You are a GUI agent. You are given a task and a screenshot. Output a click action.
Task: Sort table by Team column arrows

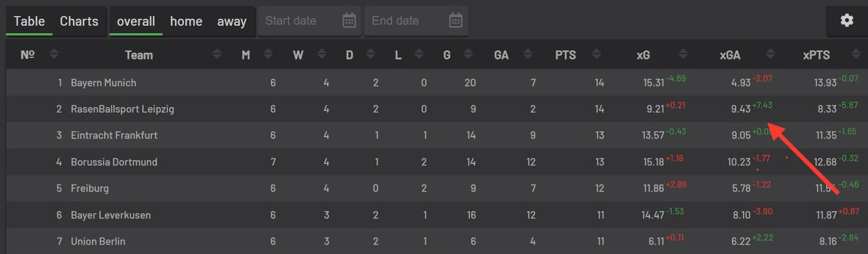pyautogui.click(x=217, y=55)
